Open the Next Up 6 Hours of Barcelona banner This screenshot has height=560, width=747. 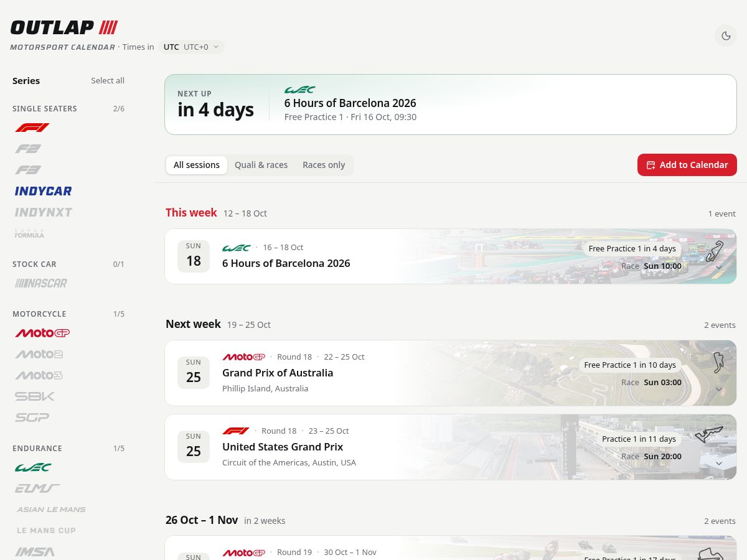click(451, 105)
